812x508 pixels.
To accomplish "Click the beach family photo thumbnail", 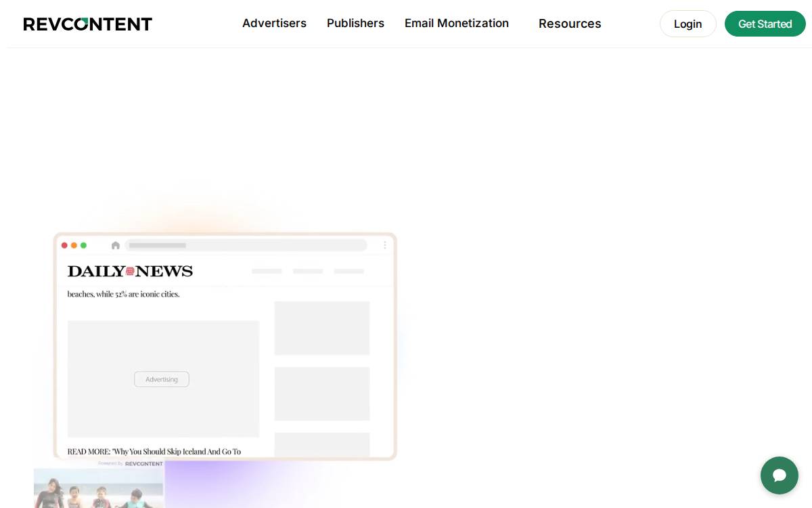I will [x=99, y=488].
